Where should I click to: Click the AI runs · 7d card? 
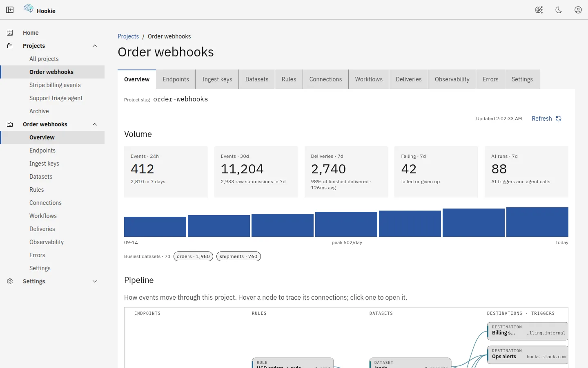click(x=526, y=172)
